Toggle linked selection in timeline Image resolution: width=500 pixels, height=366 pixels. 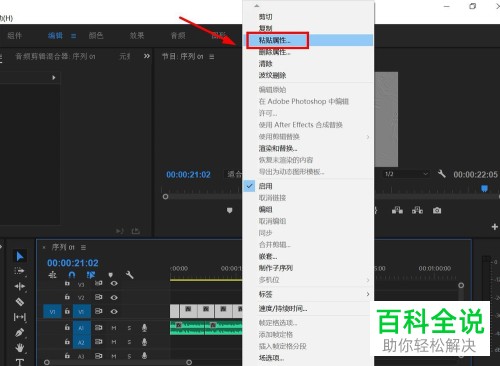[91, 275]
